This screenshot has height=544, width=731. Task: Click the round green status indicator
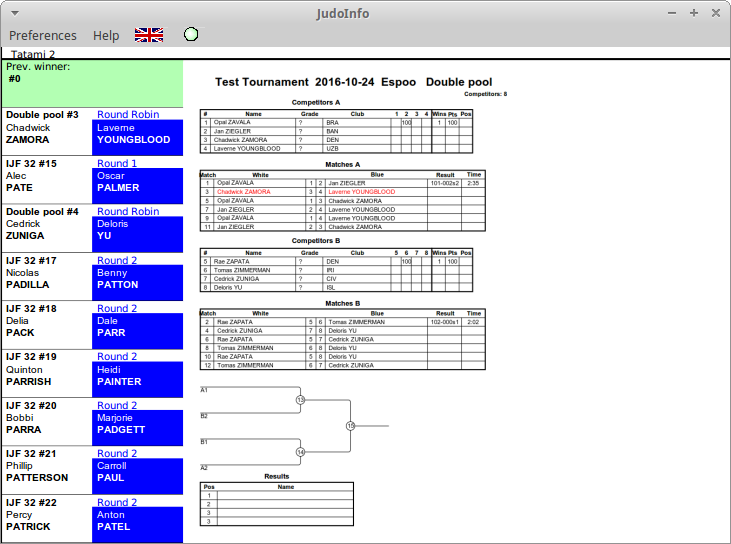pos(191,35)
